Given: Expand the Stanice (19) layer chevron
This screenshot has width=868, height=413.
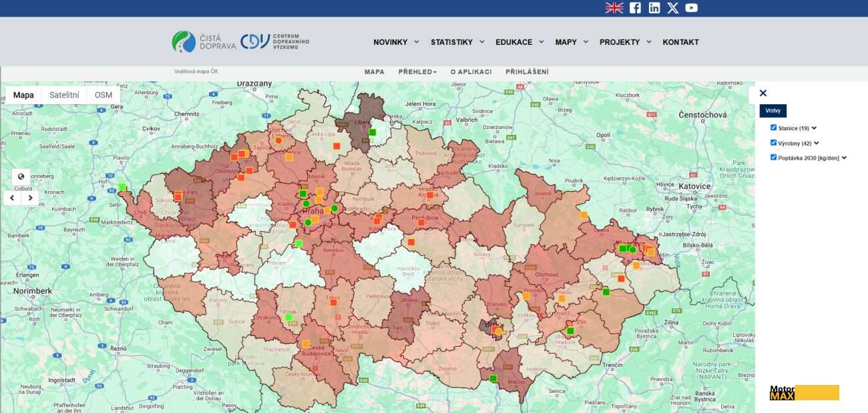Looking at the screenshot, I should pos(814,128).
